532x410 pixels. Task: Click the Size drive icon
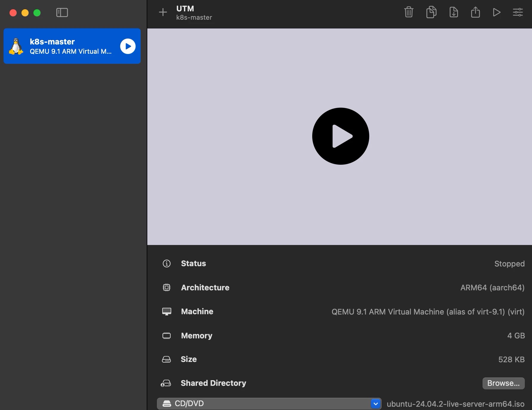tap(166, 359)
